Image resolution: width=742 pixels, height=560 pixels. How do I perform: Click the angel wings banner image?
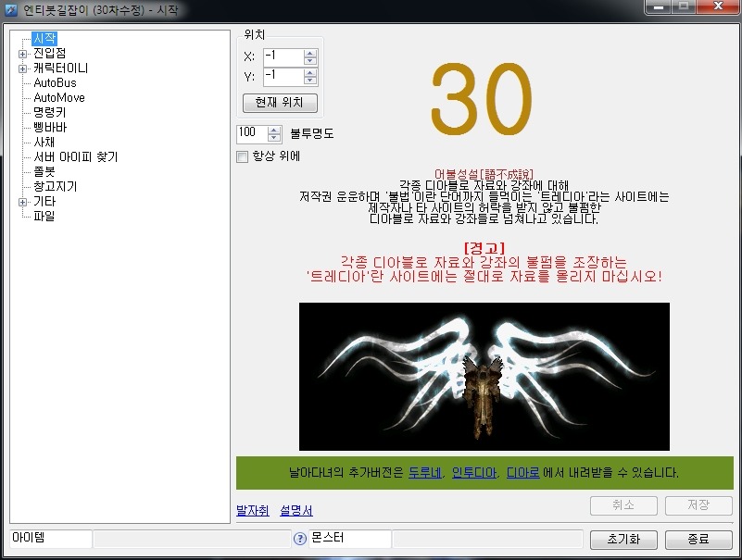(484, 377)
